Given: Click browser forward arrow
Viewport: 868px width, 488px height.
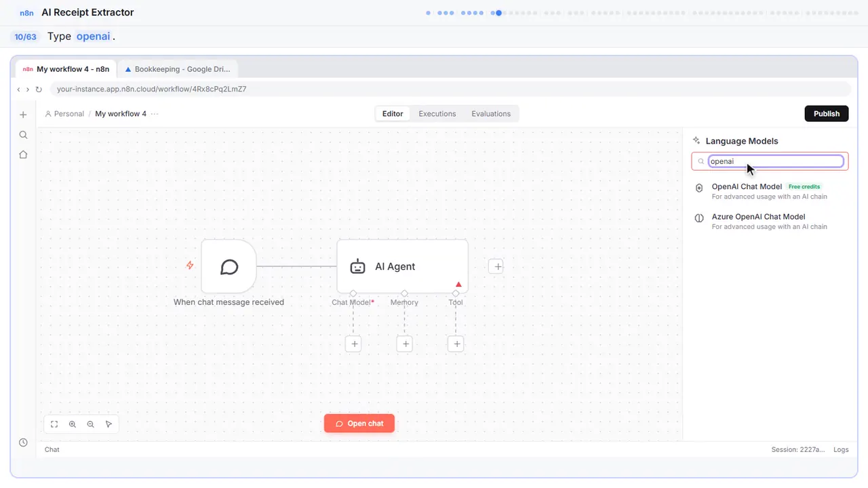Looking at the screenshot, I should [x=28, y=89].
